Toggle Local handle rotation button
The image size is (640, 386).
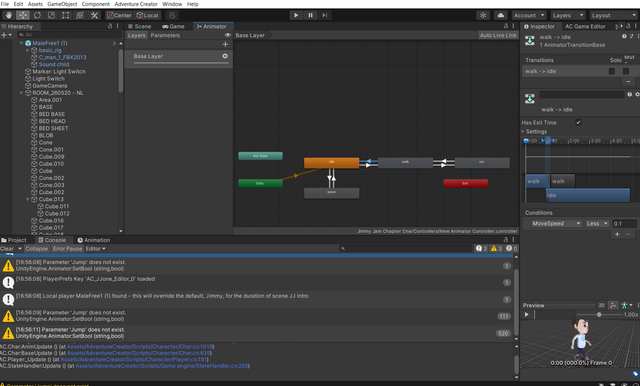pos(148,16)
